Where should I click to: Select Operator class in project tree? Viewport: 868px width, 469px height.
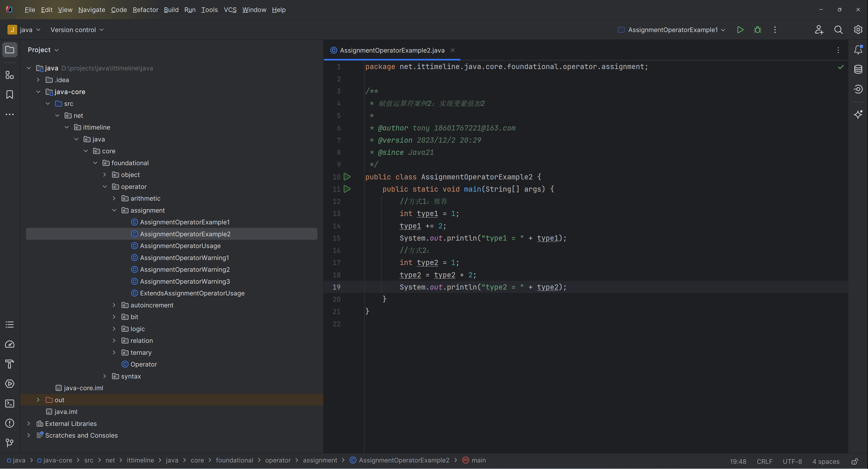point(143,364)
